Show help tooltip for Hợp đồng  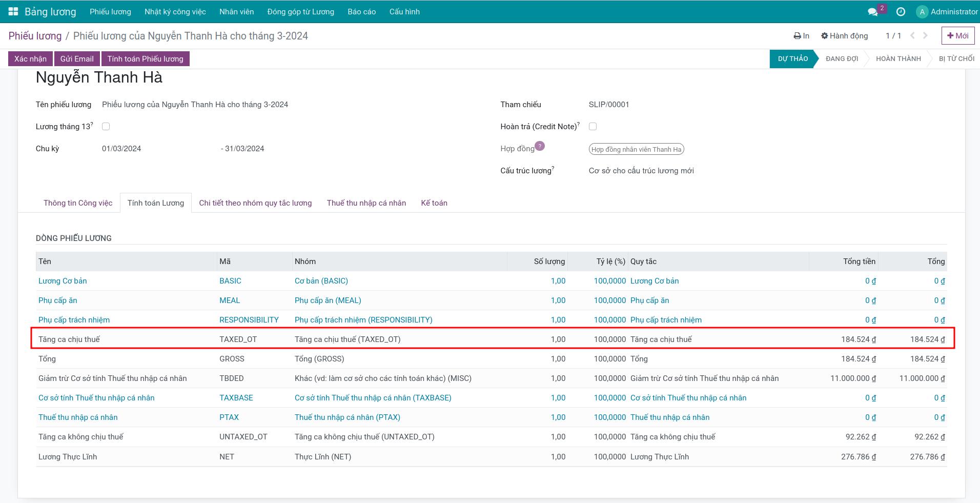(540, 146)
